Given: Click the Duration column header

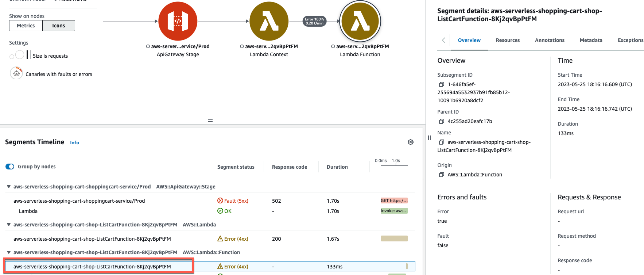Looking at the screenshot, I should pos(337,167).
